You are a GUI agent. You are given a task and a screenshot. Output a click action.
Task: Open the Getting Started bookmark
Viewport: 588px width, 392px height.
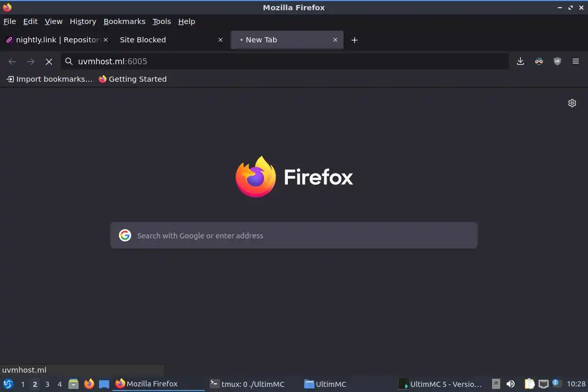133,79
